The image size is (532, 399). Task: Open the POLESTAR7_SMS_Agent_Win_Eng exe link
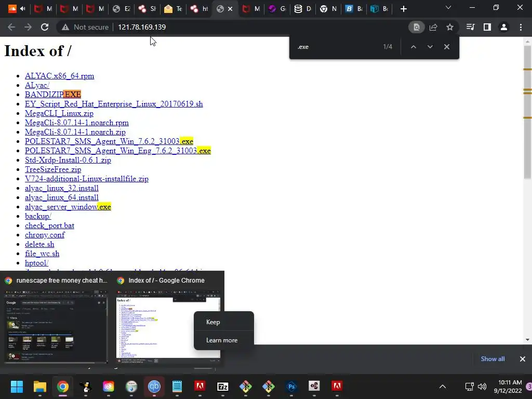click(118, 151)
